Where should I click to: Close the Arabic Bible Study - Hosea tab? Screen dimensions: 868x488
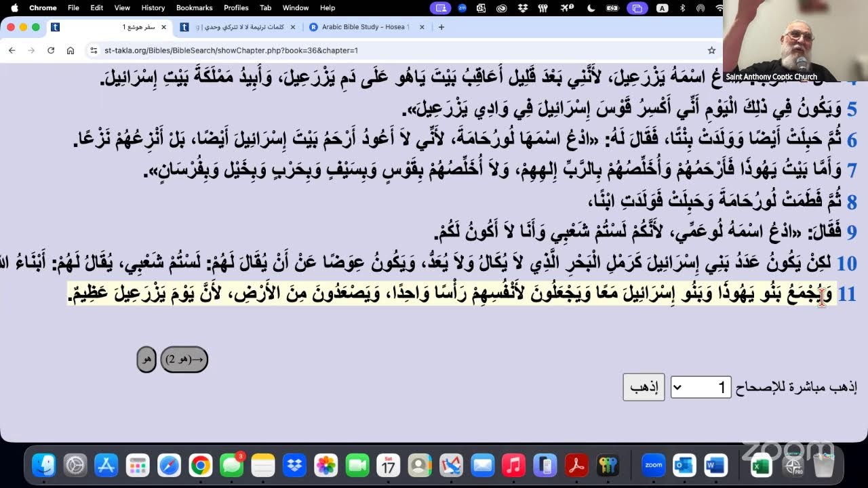[422, 27]
